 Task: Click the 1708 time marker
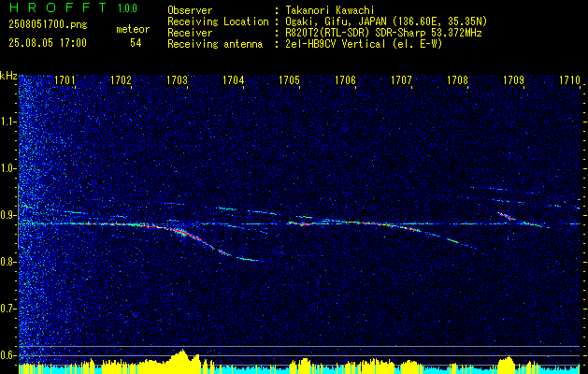pos(457,80)
